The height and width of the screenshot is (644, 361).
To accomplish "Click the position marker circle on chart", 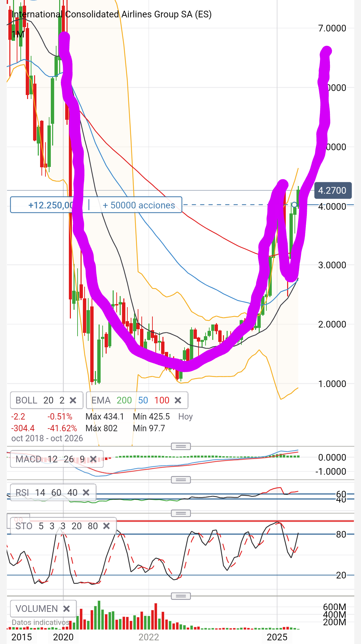I will click(294, 205).
